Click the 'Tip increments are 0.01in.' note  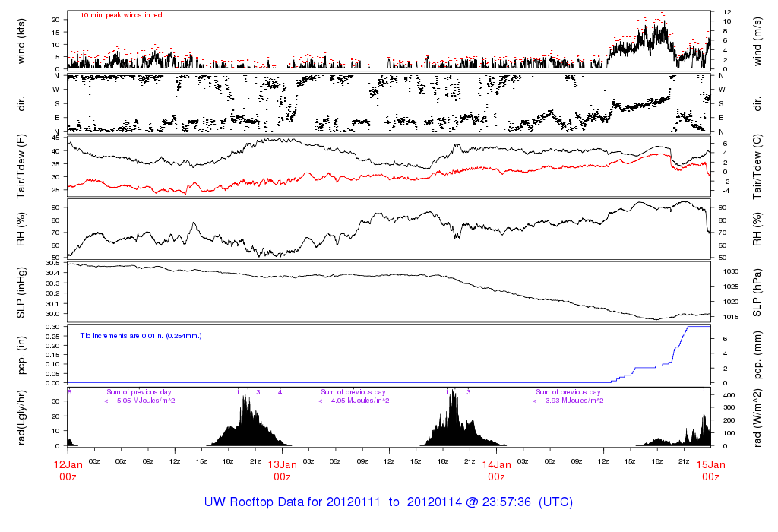click(141, 336)
